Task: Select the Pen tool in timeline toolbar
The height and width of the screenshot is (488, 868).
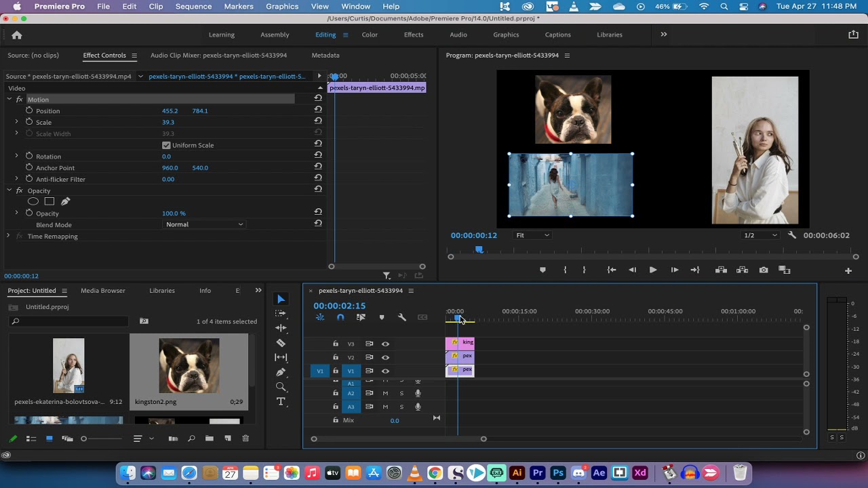Action: click(281, 372)
